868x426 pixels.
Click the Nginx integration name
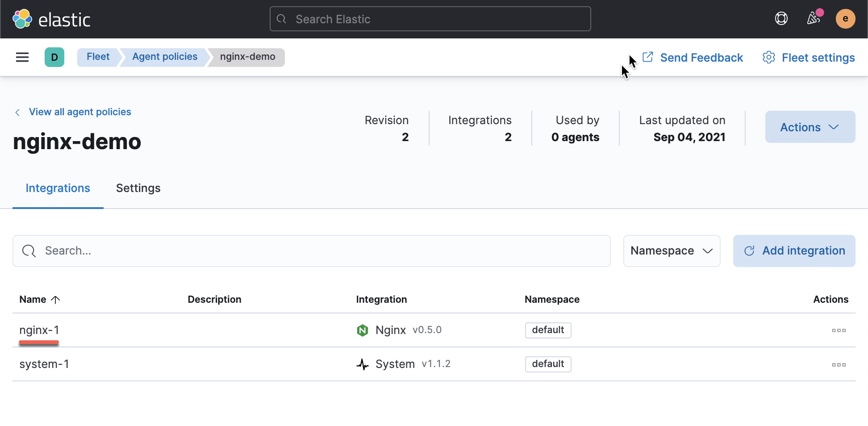click(x=391, y=330)
